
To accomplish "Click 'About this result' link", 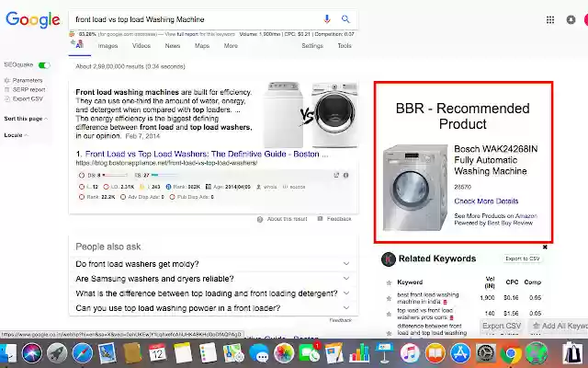I will point(287,219).
